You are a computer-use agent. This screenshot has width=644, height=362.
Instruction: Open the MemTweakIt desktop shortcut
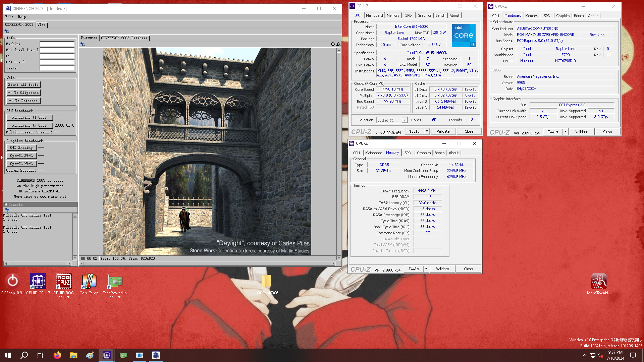coord(599,284)
